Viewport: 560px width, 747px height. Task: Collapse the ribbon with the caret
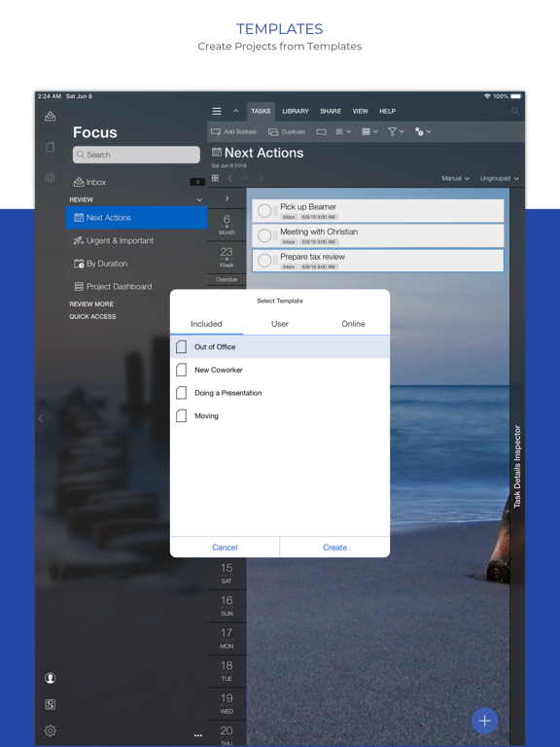pos(235,111)
